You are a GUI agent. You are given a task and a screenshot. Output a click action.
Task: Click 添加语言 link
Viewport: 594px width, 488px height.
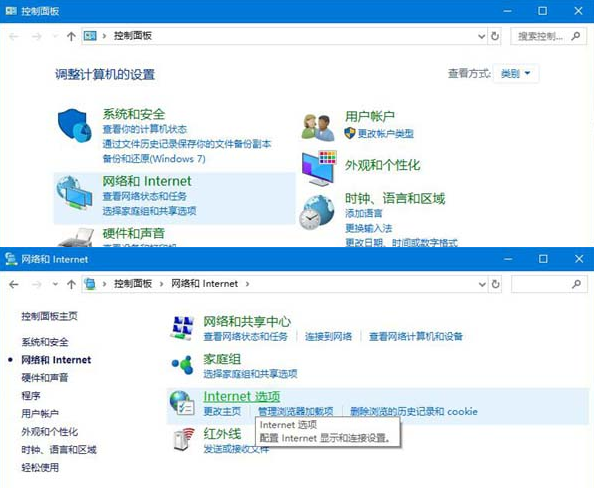pos(364,213)
